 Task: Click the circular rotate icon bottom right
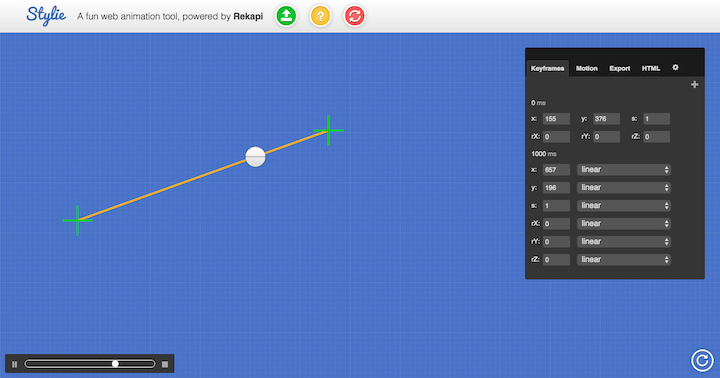(x=702, y=360)
